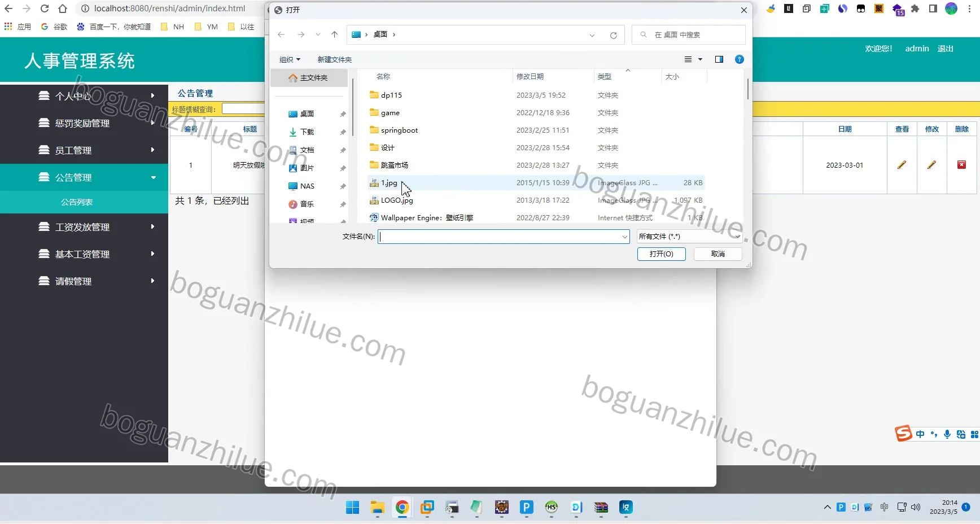Click 新建文件夹 in the dialog toolbar
The height and width of the screenshot is (524, 980).
[334, 59]
